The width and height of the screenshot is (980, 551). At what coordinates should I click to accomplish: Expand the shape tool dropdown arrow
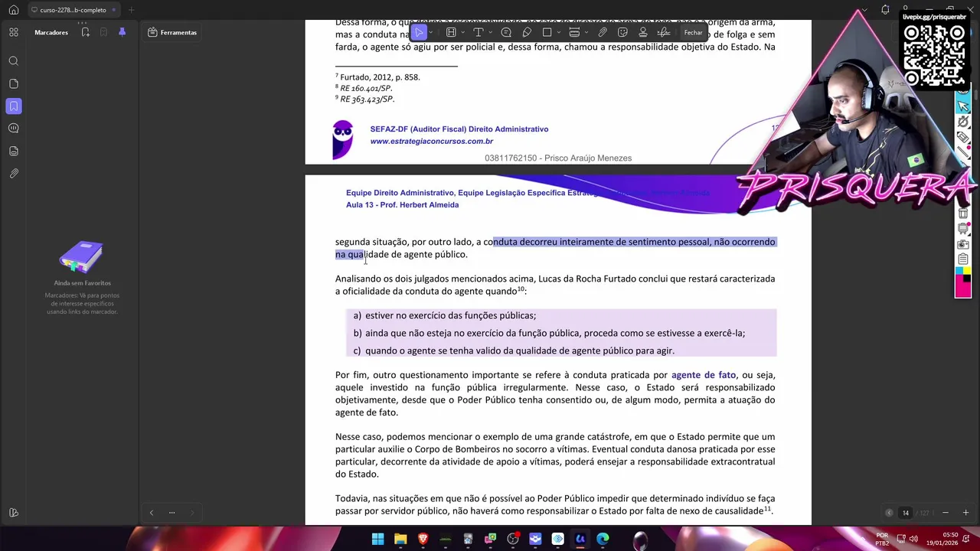pos(559,32)
